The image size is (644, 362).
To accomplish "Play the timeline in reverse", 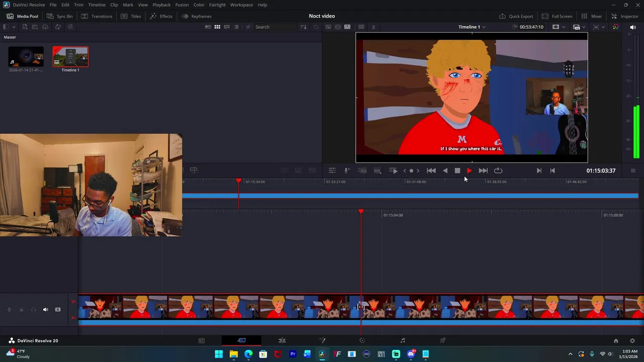I will (x=445, y=170).
